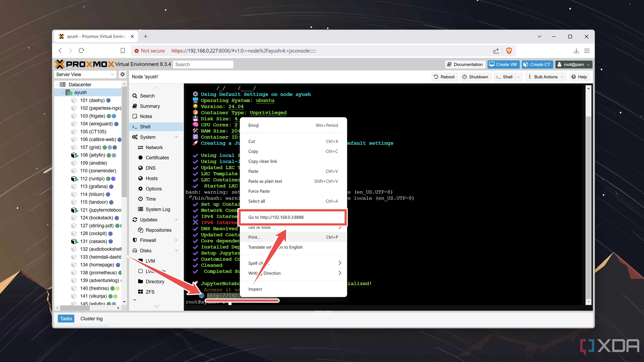Open the server view settings gear
644x362 pixels.
(122, 74)
